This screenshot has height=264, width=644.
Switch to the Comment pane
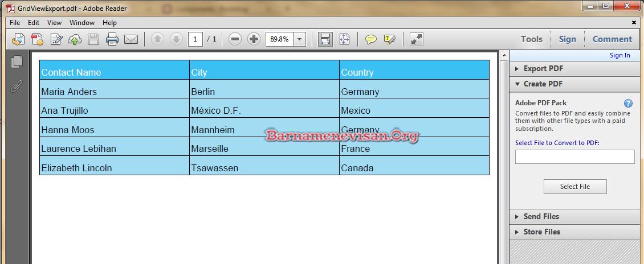click(612, 39)
